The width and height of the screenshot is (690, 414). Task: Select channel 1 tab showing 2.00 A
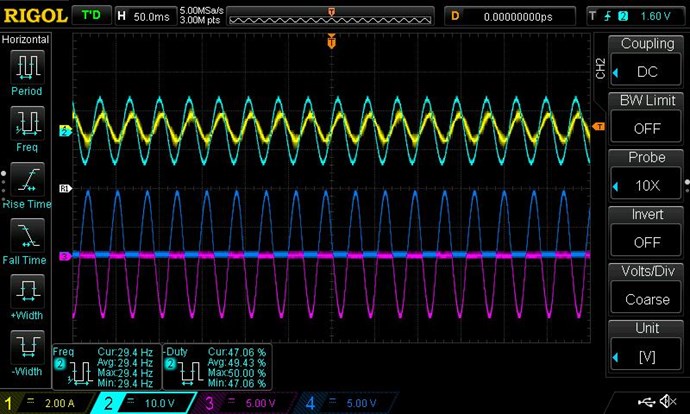pyautogui.click(x=45, y=403)
